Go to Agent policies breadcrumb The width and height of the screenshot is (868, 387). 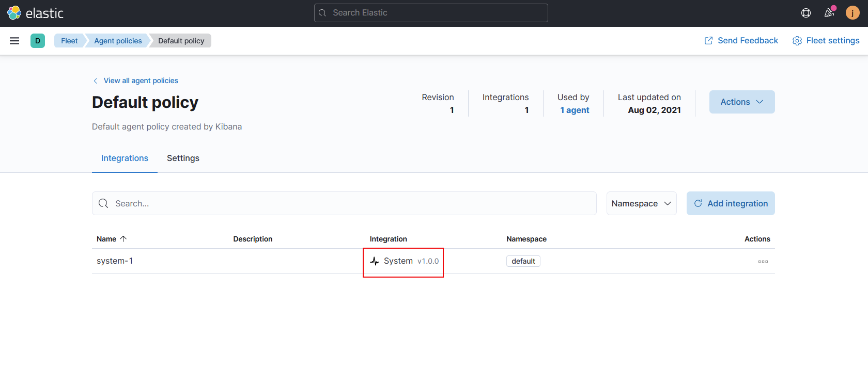118,41
